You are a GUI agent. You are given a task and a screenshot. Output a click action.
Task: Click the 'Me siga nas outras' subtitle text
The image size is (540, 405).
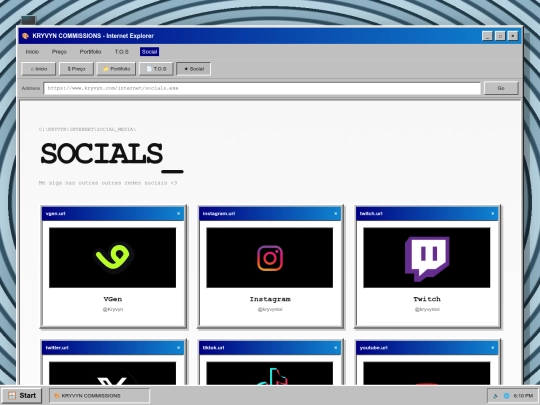pos(108,183)
